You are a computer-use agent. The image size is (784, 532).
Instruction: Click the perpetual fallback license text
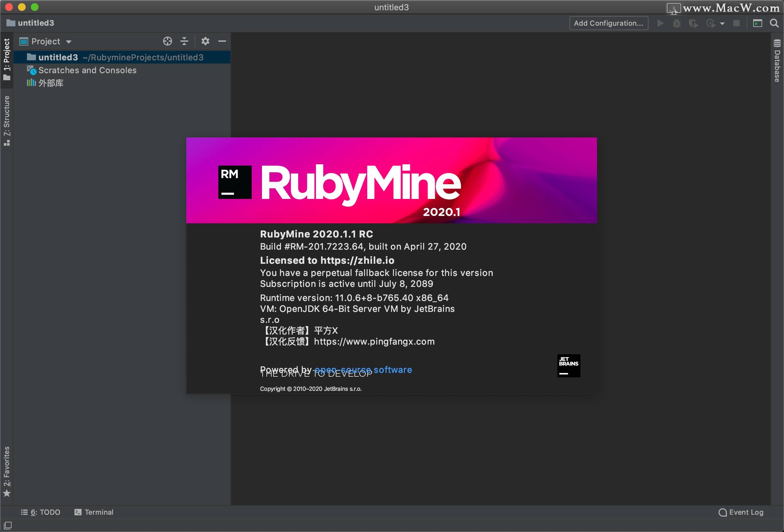coord(377,273)
